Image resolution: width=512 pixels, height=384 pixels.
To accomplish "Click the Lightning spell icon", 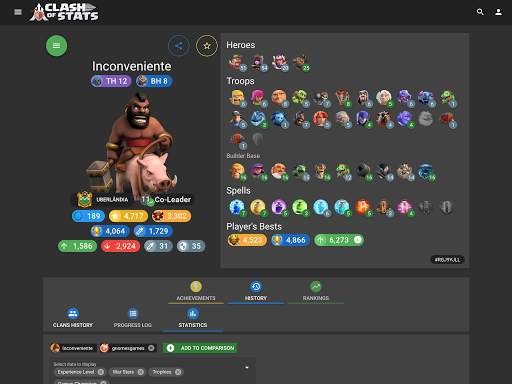I will (237, 207).
